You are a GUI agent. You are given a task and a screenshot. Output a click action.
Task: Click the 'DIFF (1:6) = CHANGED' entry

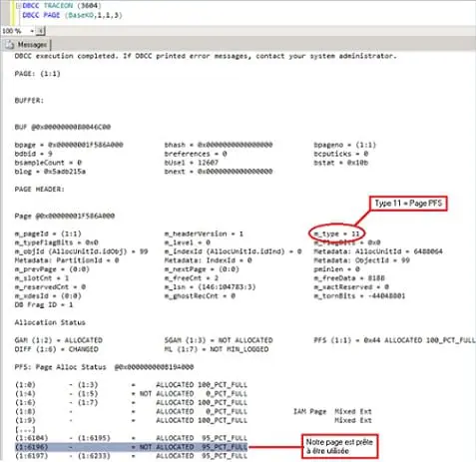click(56, 349)
